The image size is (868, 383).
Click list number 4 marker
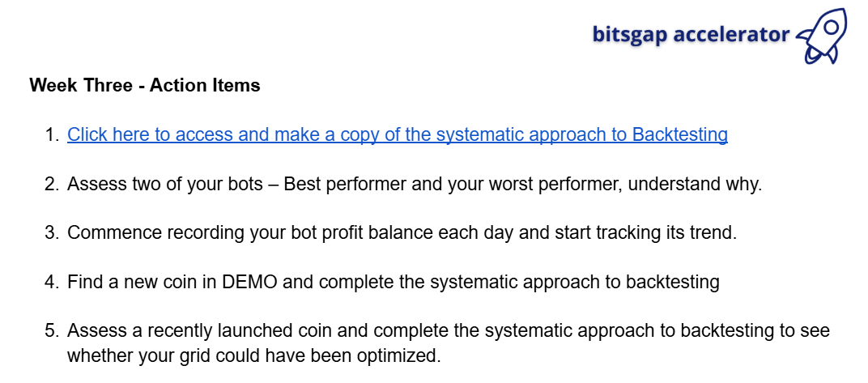point(52,283)
